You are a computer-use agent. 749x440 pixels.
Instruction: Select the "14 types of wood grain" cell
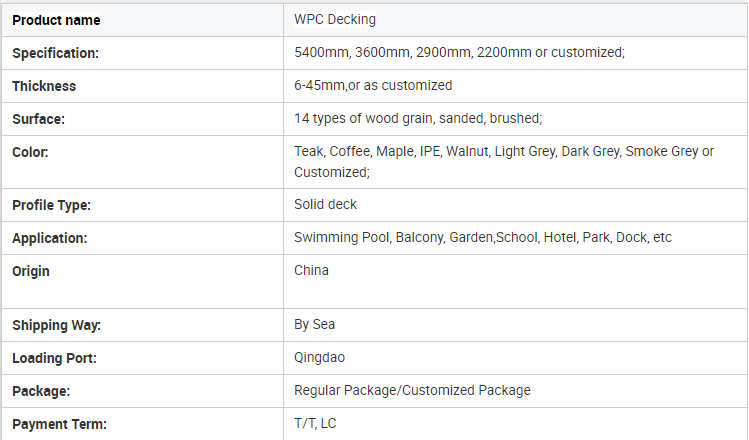point(418,119)
